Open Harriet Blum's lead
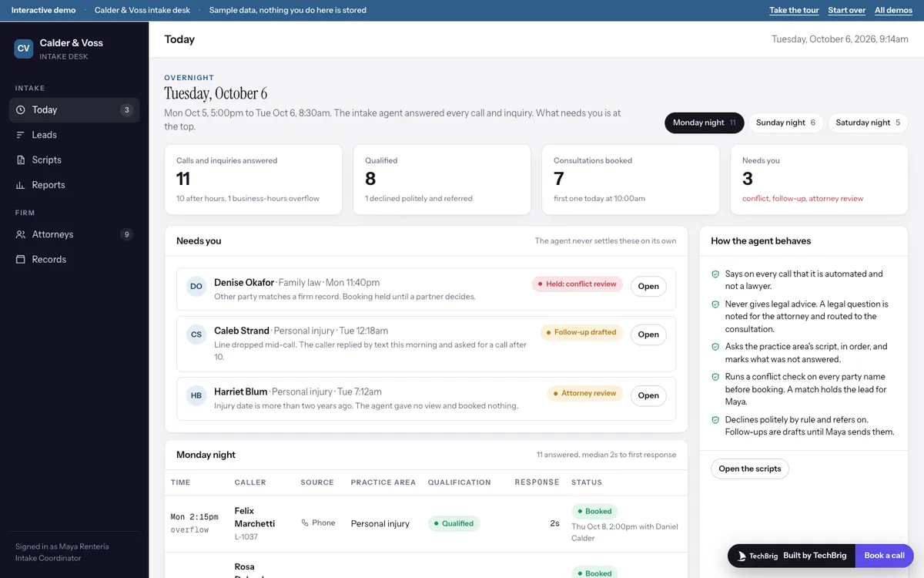 click(648, 395)
